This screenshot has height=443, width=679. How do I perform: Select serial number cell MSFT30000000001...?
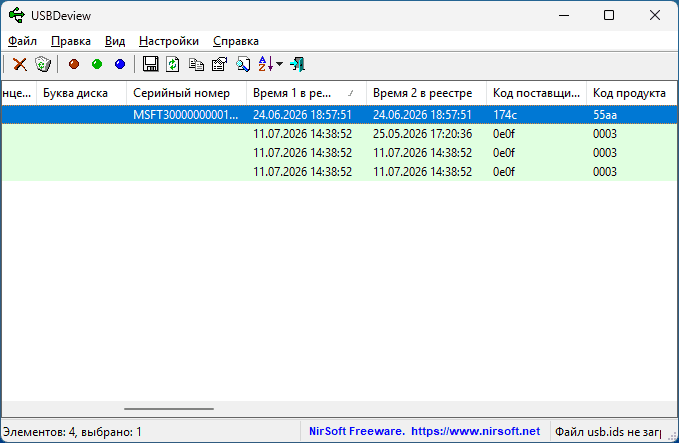(185, 115)
